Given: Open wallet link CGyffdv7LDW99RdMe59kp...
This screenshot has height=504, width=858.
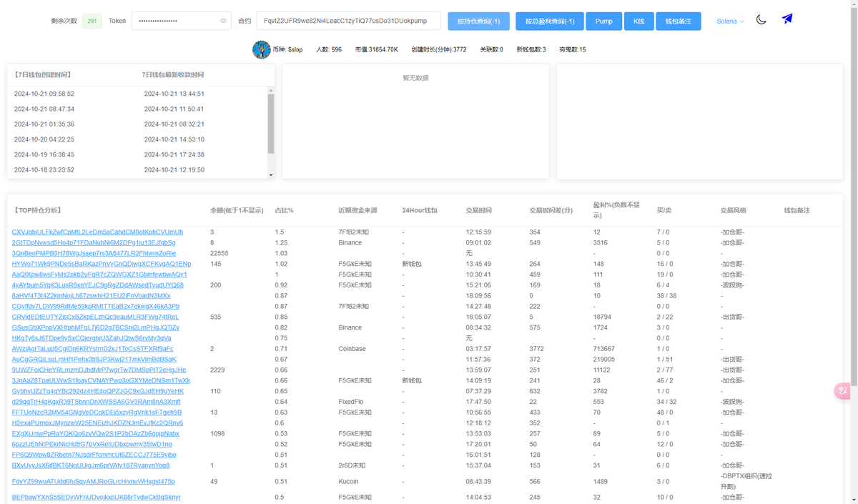Looking at the screenshot, I should [x=96, y=306].
